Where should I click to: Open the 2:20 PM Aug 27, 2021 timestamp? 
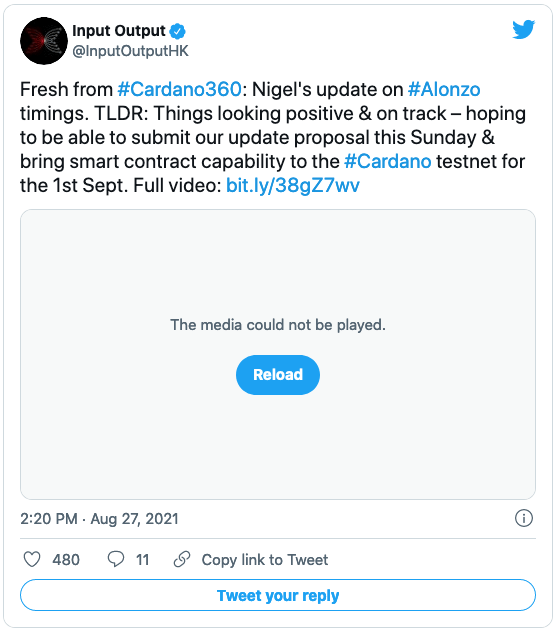[99, 519]
